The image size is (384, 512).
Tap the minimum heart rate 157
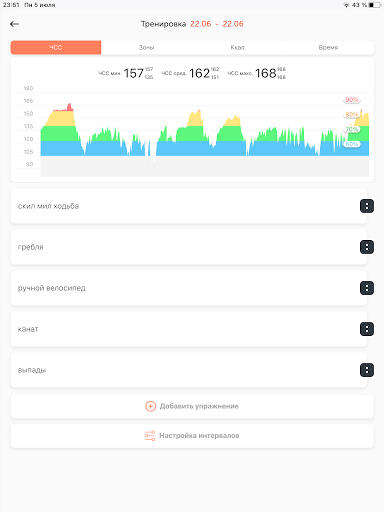pyautogui.click(x=134, y=73)
